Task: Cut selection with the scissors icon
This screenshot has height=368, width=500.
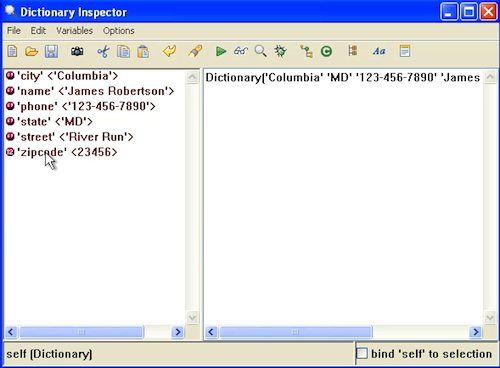Action: coord(103,52)
